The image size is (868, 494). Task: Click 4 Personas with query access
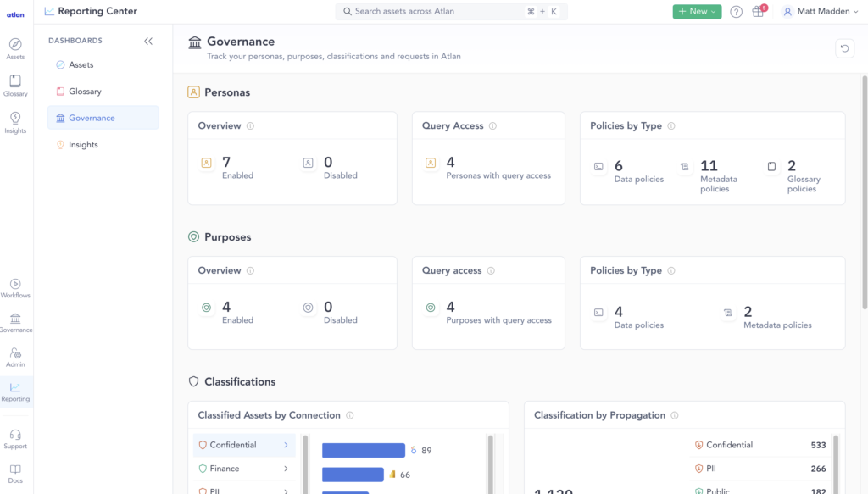point(488,168)
